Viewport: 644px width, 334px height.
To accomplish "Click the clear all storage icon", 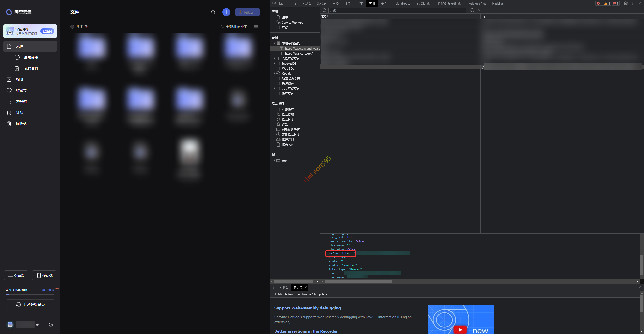I will click(x=472, y=10).
